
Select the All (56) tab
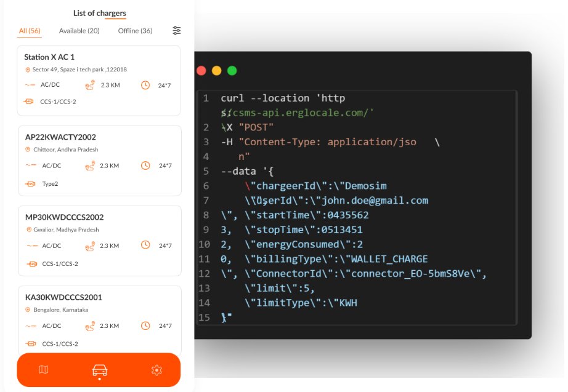(29, 30)
